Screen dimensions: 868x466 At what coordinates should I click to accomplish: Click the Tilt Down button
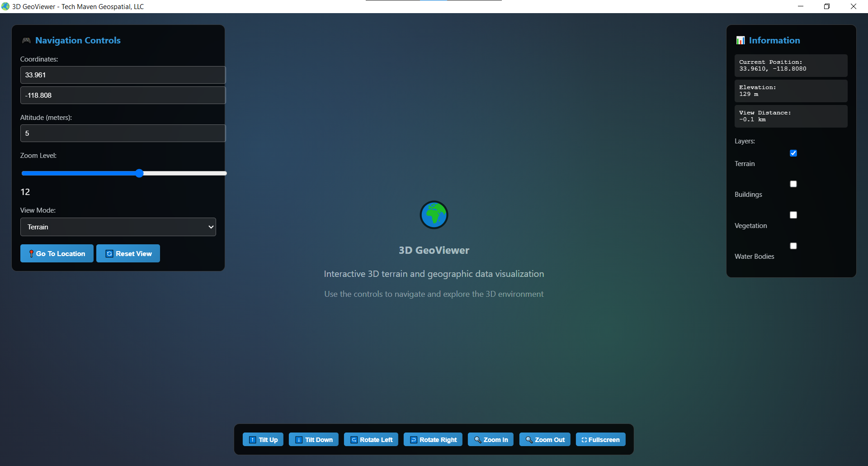(x=314, y=440)
